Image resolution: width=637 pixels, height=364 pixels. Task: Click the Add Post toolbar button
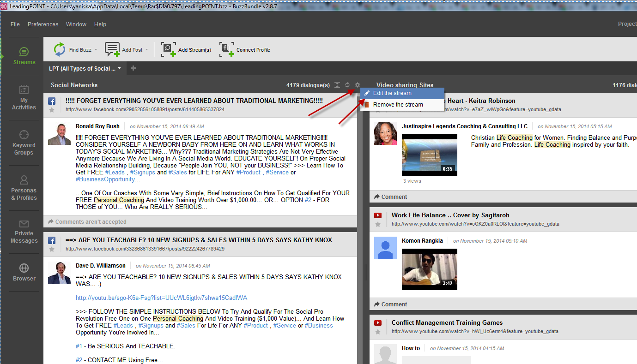[127, 50]
